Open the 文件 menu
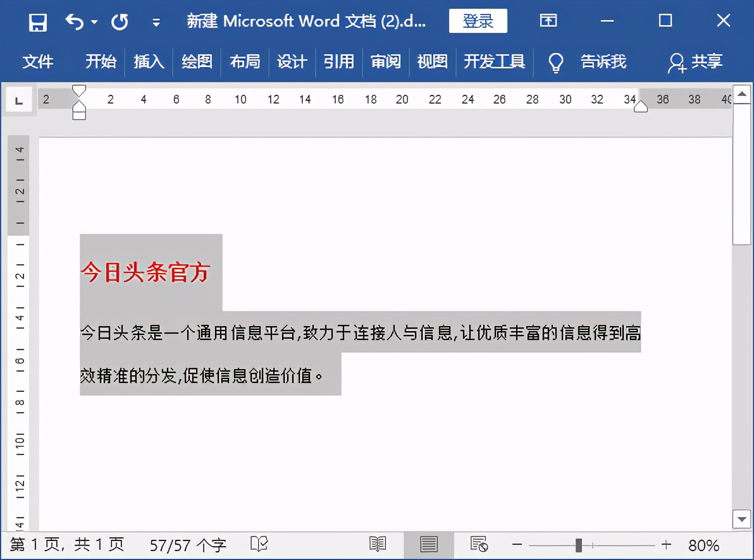754x560 pixels. click(37, 61)
